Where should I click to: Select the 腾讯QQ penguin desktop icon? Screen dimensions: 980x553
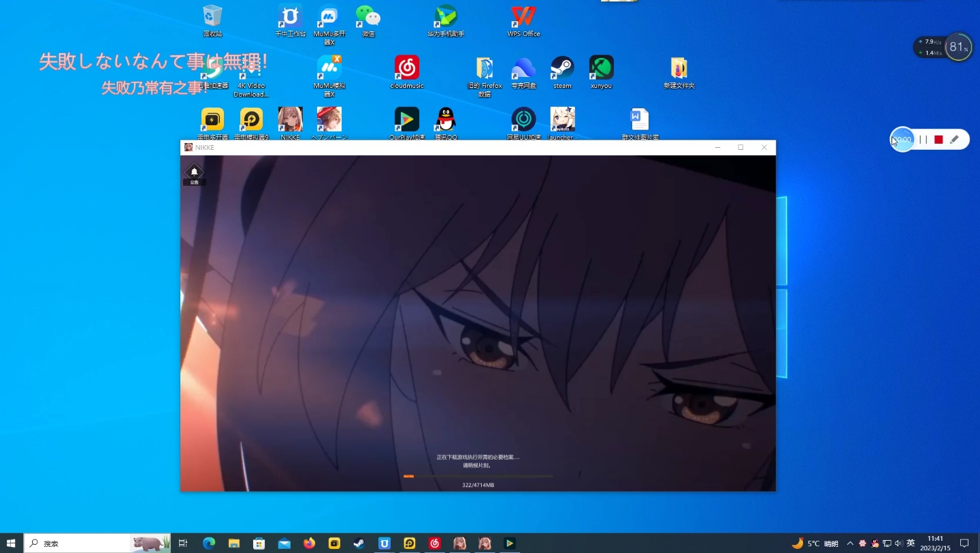coord(446,124)
